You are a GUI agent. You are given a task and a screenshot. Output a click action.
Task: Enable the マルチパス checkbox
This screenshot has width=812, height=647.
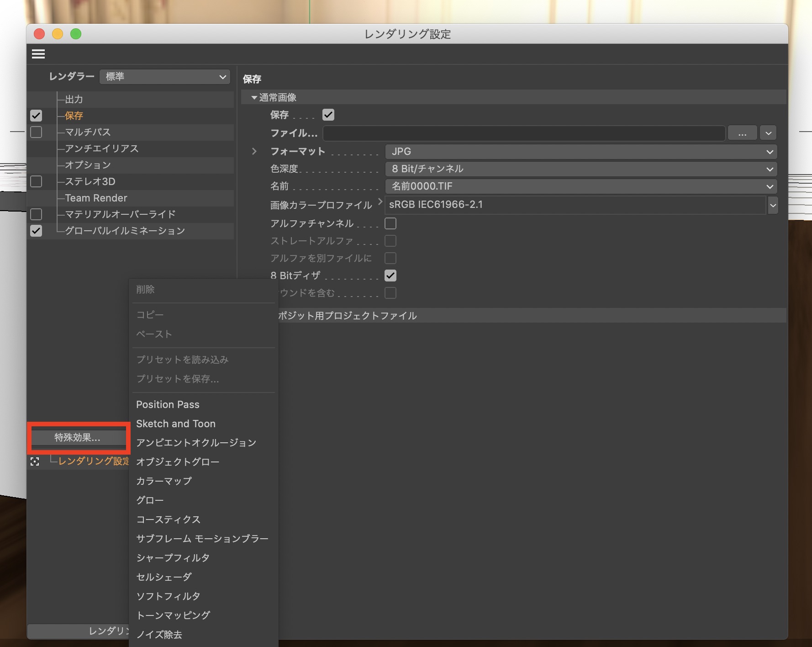[36, 132]
